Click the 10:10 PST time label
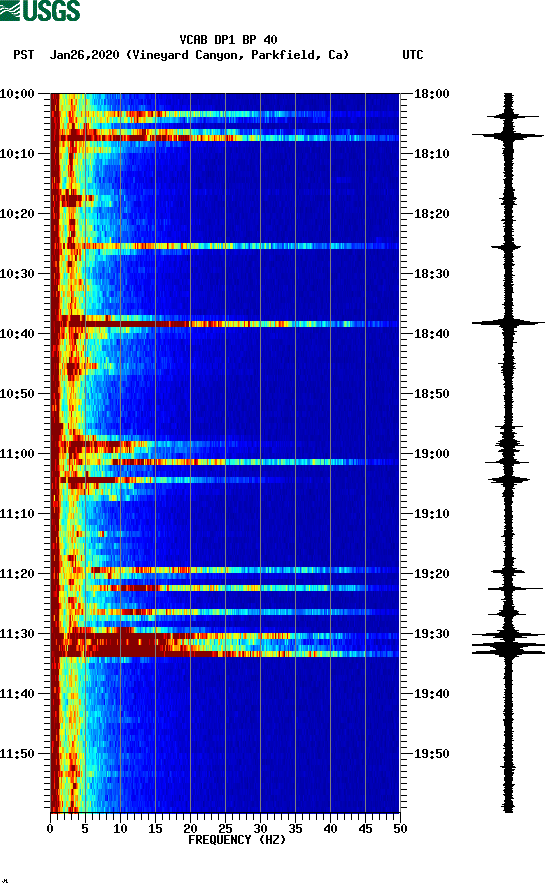 [x=17, y=154]
